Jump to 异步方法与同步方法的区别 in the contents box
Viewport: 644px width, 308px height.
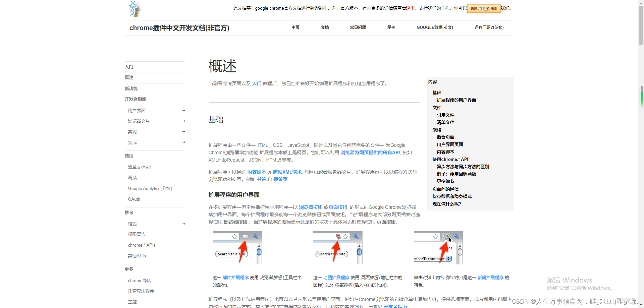(463, 167)
